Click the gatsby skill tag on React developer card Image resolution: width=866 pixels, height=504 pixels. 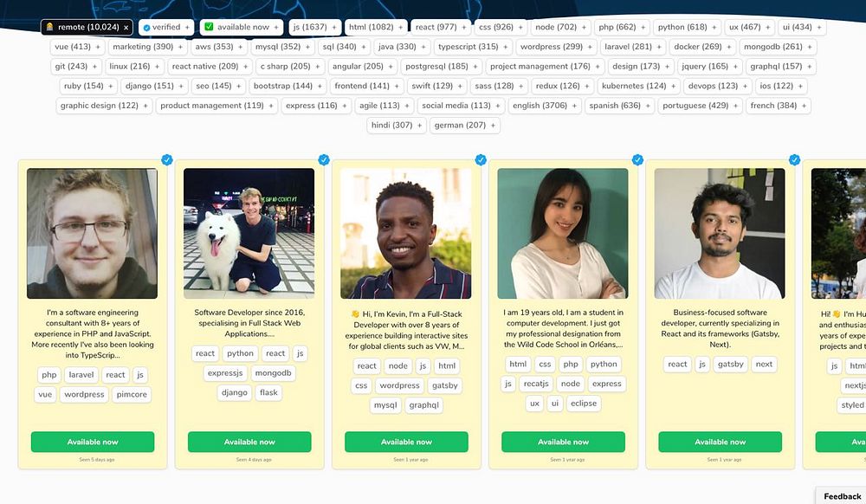click(x=731, y=365)
